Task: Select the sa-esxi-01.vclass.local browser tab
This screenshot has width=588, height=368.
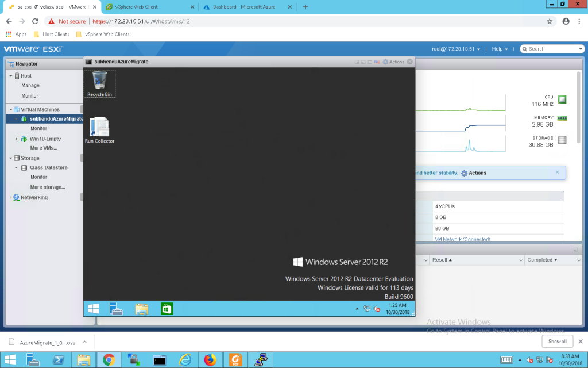Action: [52, 7]
